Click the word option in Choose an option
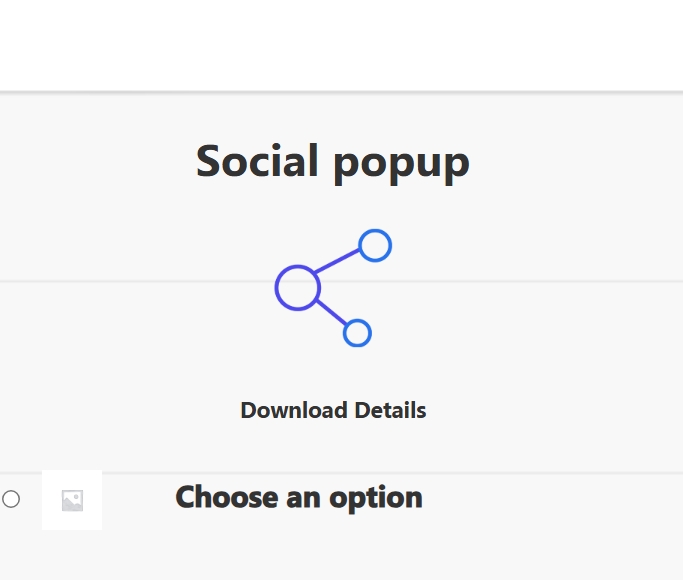This screenshot has height=580, width=683. point(376,499)
